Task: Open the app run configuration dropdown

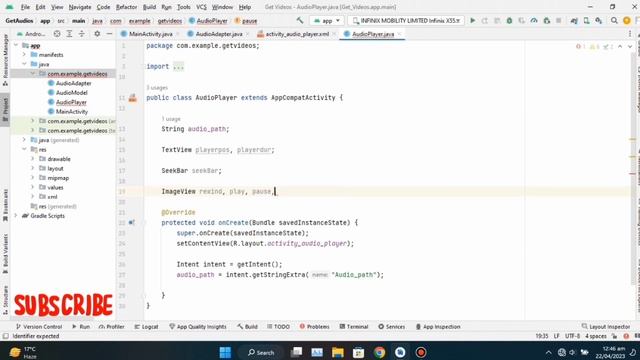Action: (x=327, y=20)
